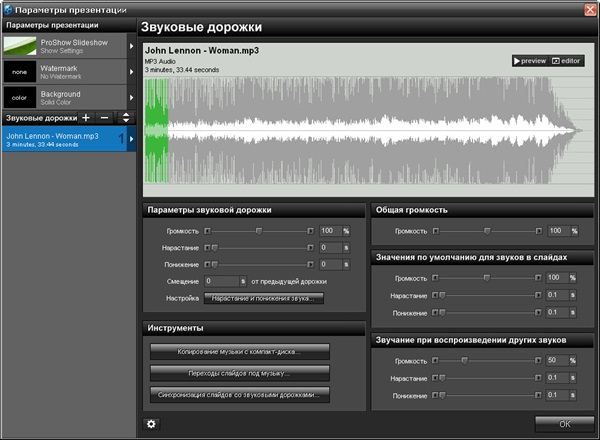Click the Background color preview icon
The image size is (600, 440).
point(19,98)
